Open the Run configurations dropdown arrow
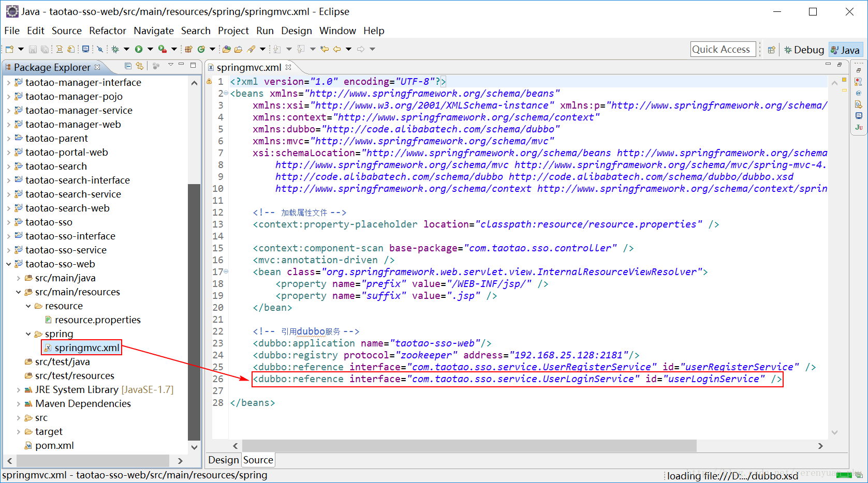This screenshot has height=483, width=868. 150,49
